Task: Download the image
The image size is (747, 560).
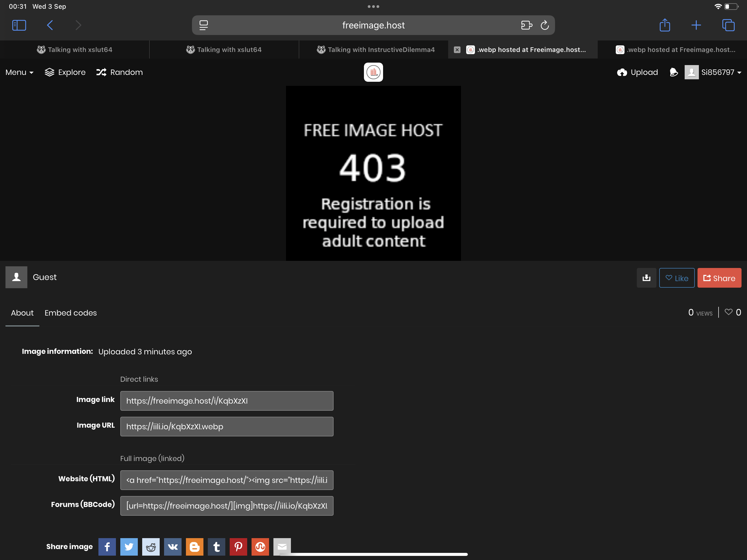Action: 646,278
